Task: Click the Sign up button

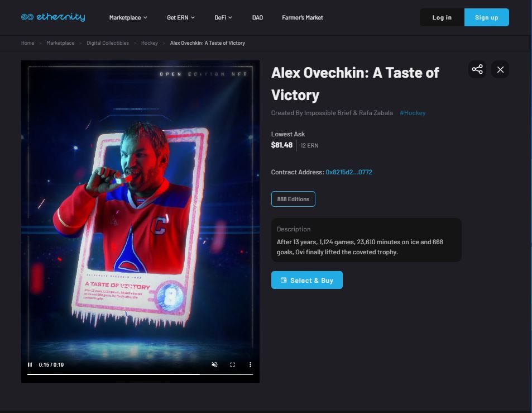Action: [487, 17]
